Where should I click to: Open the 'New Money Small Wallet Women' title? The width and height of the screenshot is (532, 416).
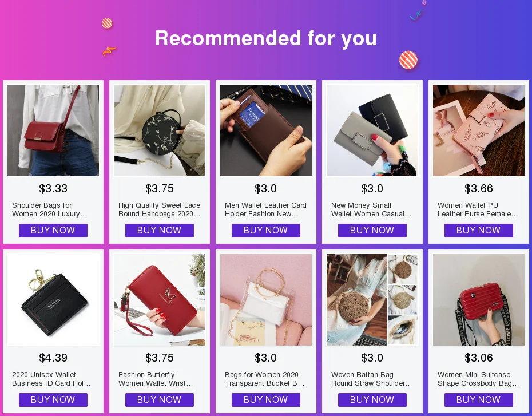point(371,209)
